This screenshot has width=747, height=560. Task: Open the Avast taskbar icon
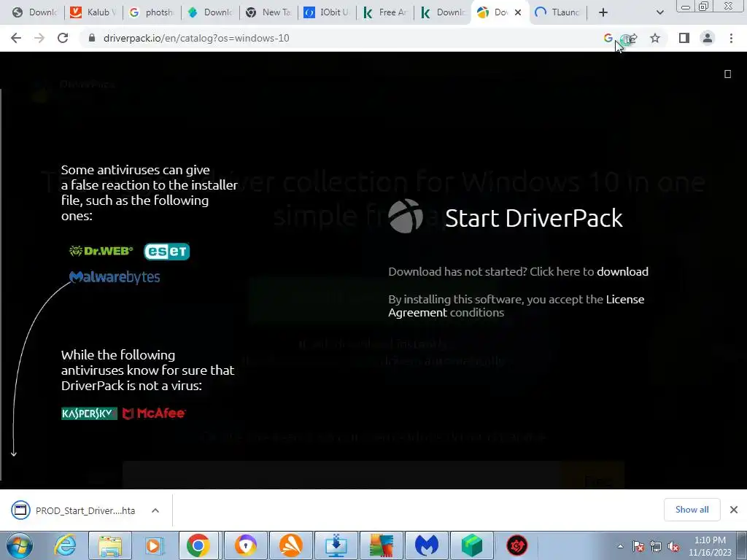point(291,545)
